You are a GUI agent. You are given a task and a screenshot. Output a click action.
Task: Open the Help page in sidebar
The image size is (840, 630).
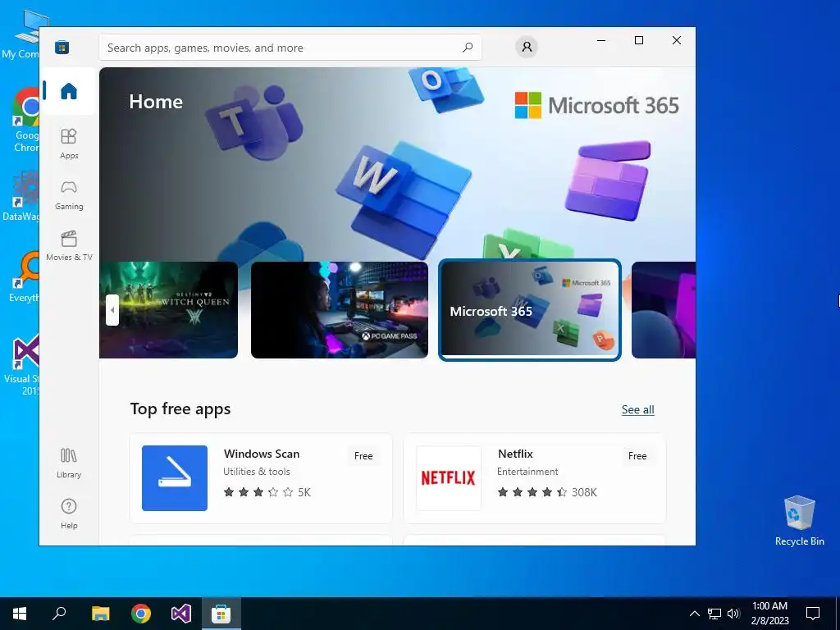pyautogui.click(x=69, y=514)
